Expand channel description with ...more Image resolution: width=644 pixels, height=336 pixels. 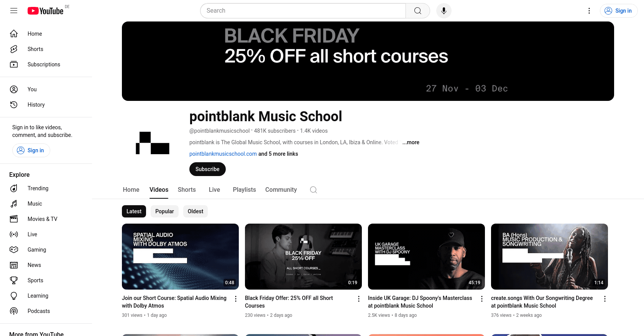[411, 142]
